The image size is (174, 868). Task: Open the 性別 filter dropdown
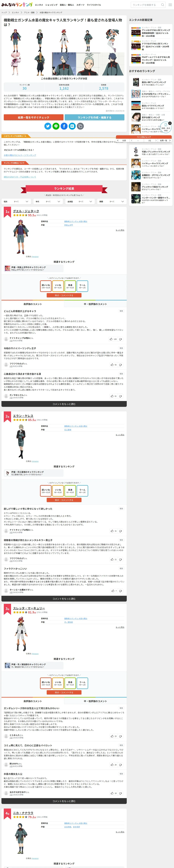(17, 202)
